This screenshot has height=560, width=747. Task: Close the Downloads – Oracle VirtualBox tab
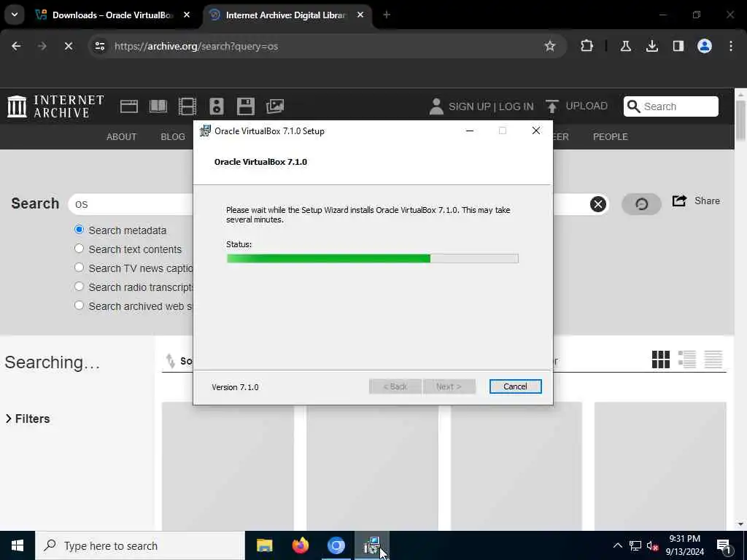(187, 15)
